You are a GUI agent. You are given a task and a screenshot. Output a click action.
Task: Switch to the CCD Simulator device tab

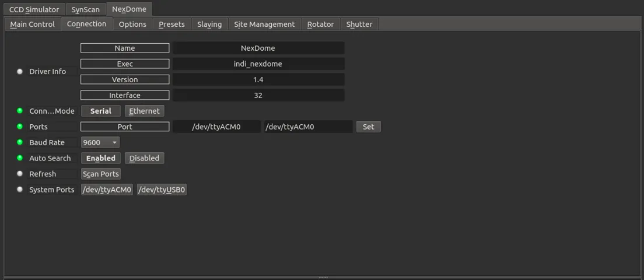tap(34, 9)
